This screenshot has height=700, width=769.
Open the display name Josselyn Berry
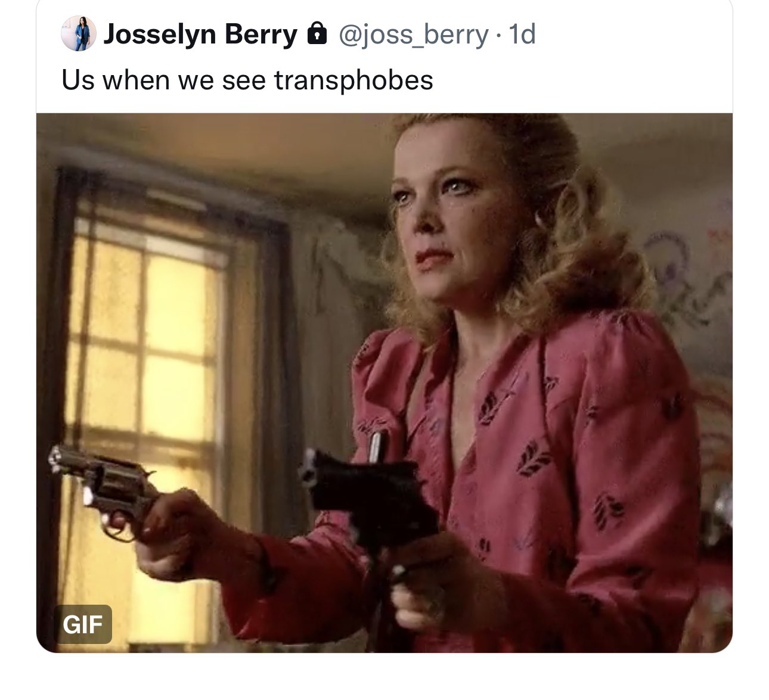[x=200, y=35]
